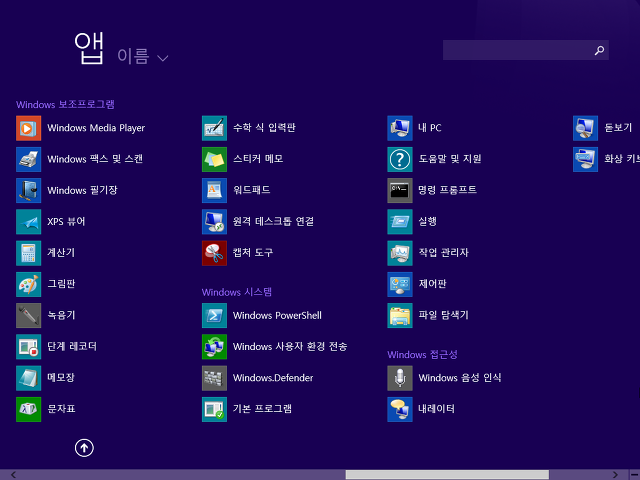Viewport: 640px width, 480px height.
Task: Open the 내 PC icon
Action: click(x=400, y=128)
